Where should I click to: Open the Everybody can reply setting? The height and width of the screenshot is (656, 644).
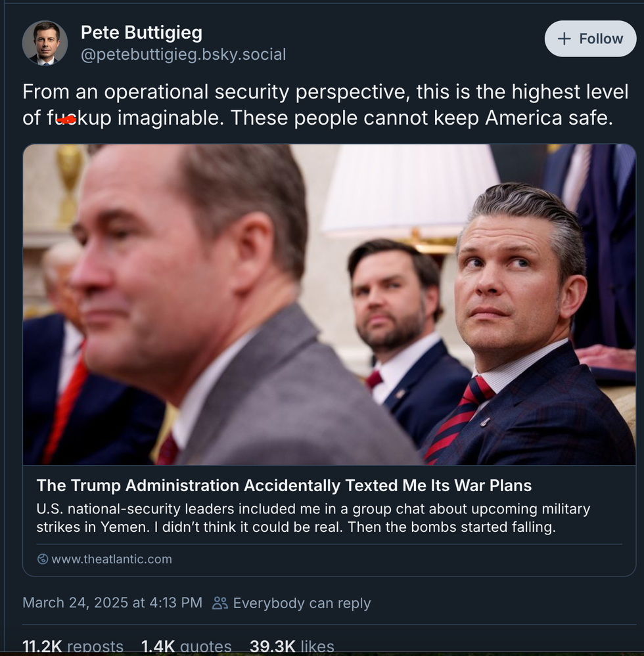pos(302,602)
